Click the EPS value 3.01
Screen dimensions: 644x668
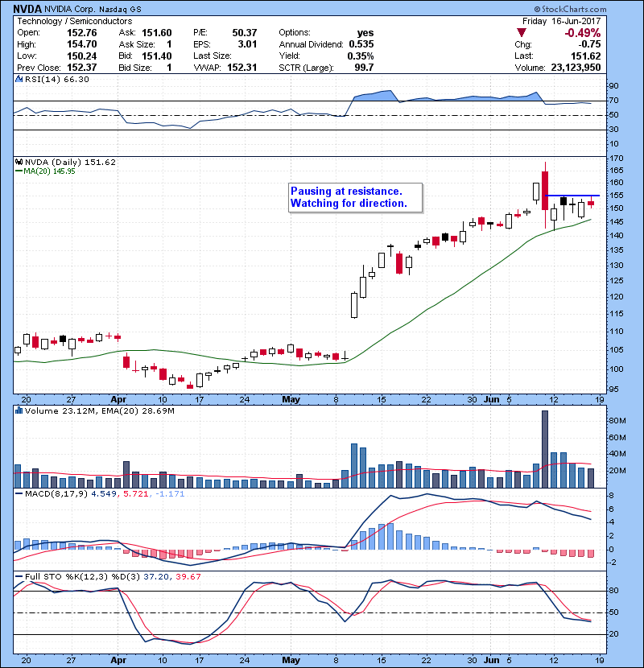pos(248,44)
